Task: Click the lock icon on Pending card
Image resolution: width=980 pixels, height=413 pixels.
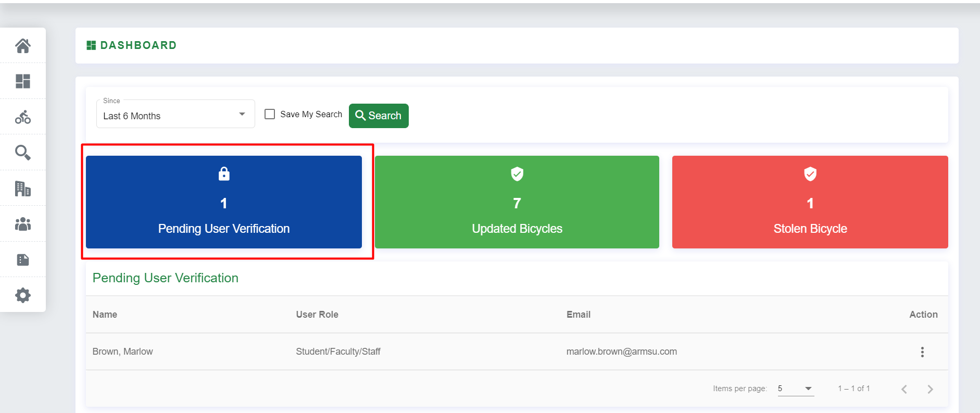Action: pos(224,173)
